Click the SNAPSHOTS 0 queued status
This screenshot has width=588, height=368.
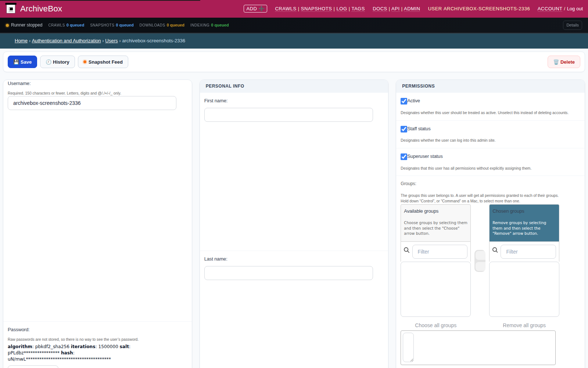pos(112,25)
